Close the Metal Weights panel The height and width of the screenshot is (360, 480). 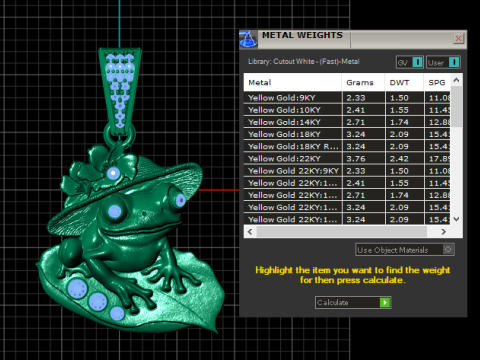(459, 39)
